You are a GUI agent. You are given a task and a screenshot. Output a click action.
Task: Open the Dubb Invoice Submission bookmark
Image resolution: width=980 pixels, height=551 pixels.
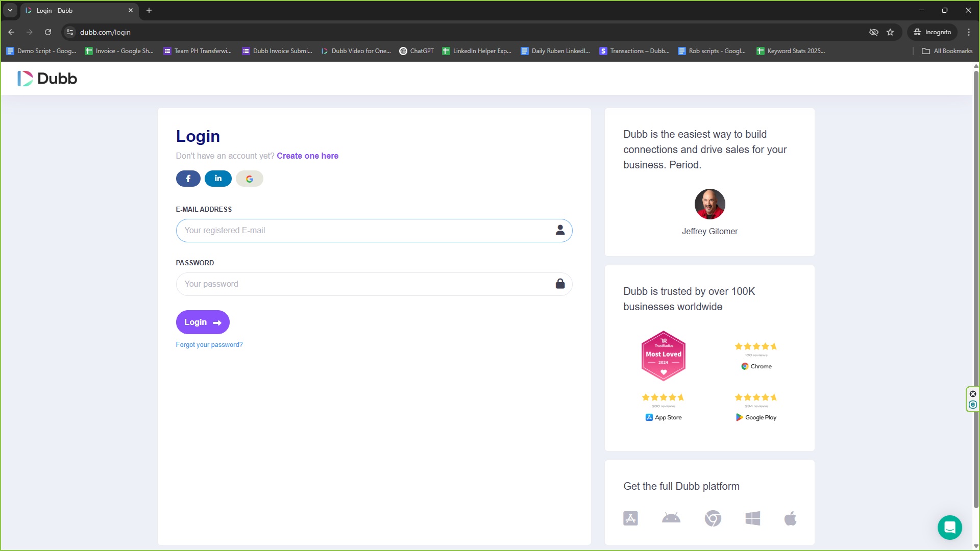tap(277, 51)
